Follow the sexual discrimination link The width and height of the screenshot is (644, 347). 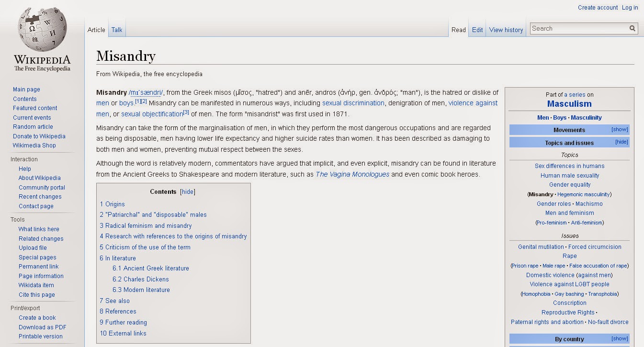coord(353,103)
